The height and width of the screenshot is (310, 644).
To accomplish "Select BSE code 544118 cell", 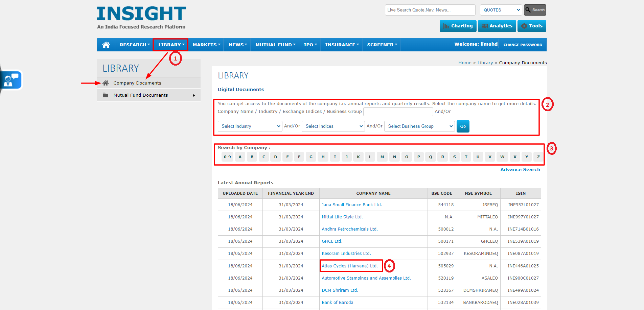I will point(442,205).
